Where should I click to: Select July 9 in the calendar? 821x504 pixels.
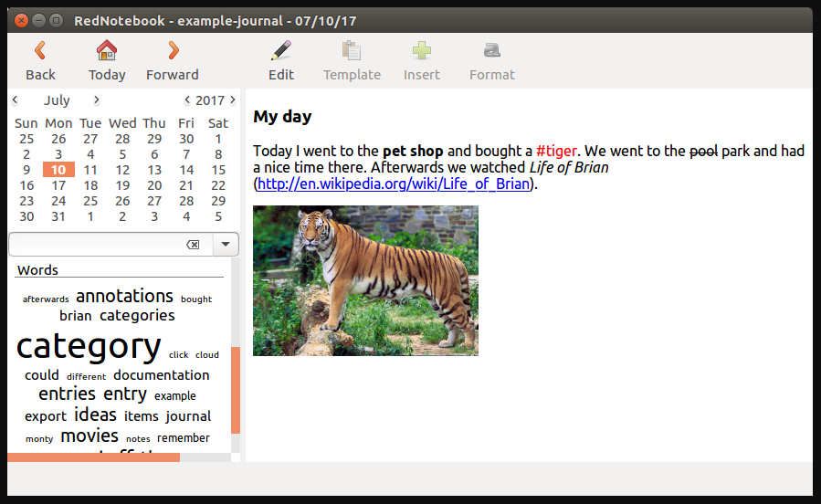26,170
